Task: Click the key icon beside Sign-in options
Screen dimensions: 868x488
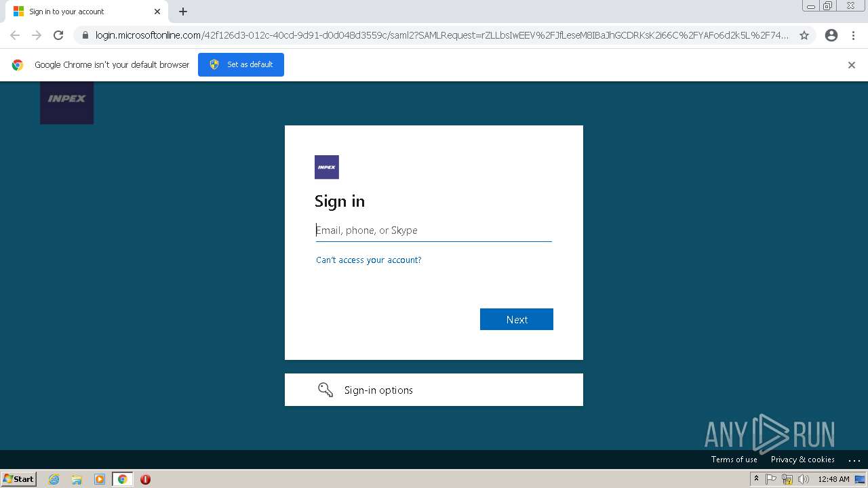Action: pyautogui.click(x=325, y=390)
